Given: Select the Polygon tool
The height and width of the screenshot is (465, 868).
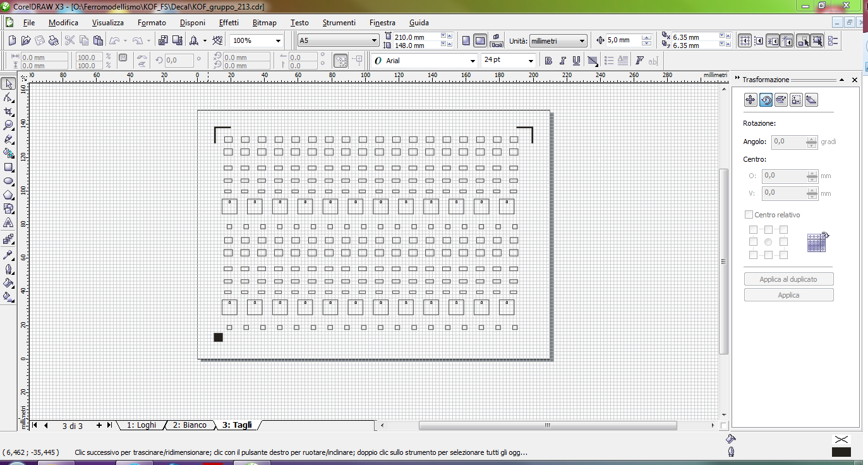Looking at the screenshot, I should point(8,195).
